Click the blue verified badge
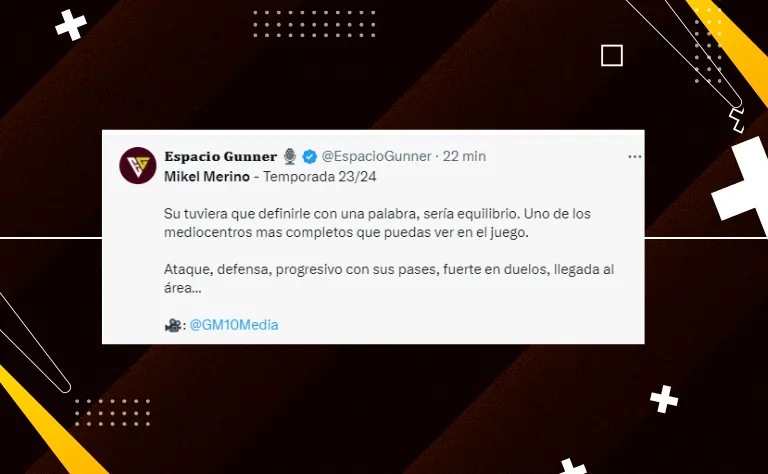The height and width of the screenshot is (474, 768). pyautogui.click(x=310, y=156)
